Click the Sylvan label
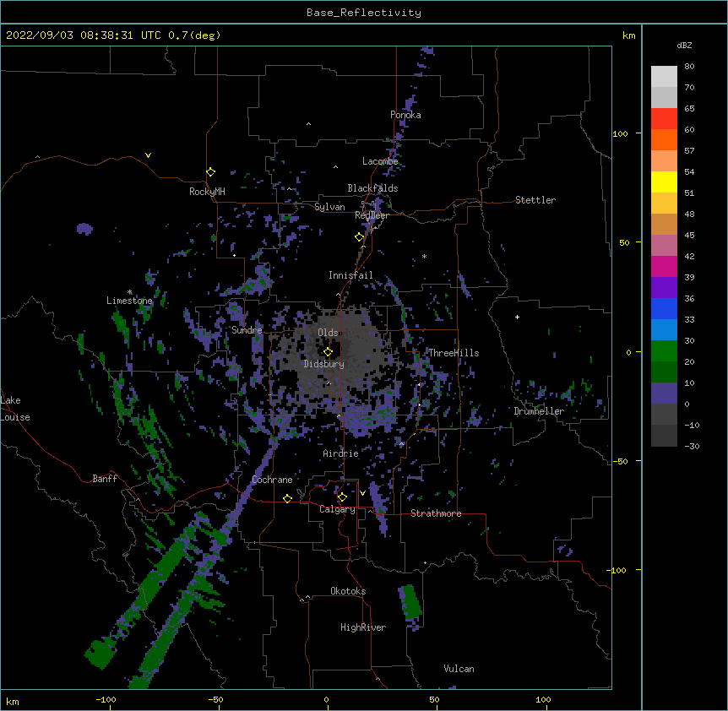 coord(329,207)
